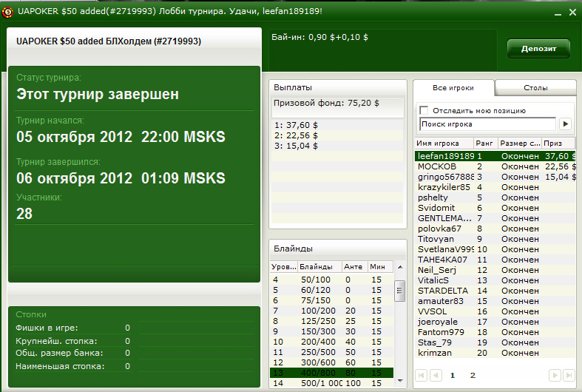Select third place payout 15,04 $ row
The height and width of the screenshot is (392, 582).
[337, 146]
